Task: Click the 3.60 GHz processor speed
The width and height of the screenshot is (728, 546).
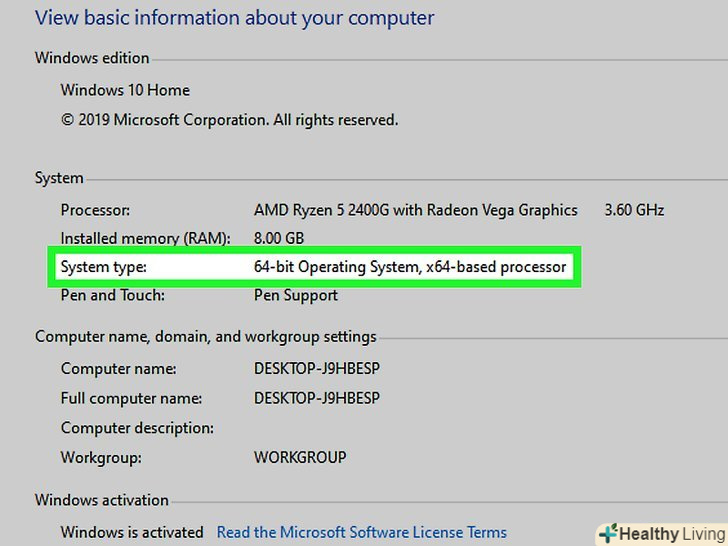Action: click(x=634, y=210)
